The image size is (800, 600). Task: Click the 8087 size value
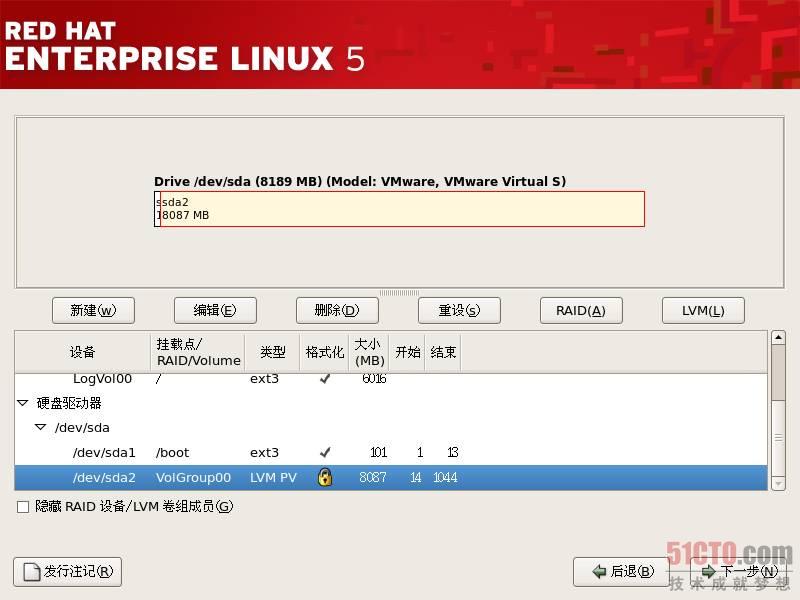[x=372, y=478]
